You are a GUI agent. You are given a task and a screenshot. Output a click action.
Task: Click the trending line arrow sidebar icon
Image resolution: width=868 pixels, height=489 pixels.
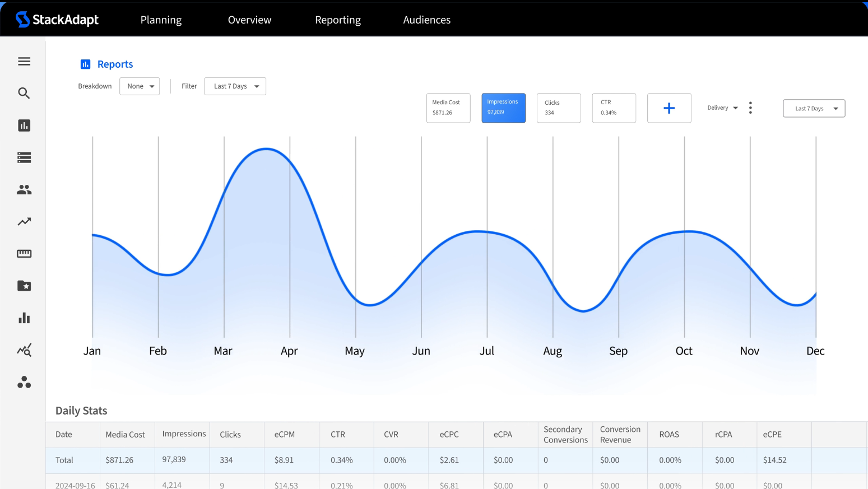click(24, 222)
